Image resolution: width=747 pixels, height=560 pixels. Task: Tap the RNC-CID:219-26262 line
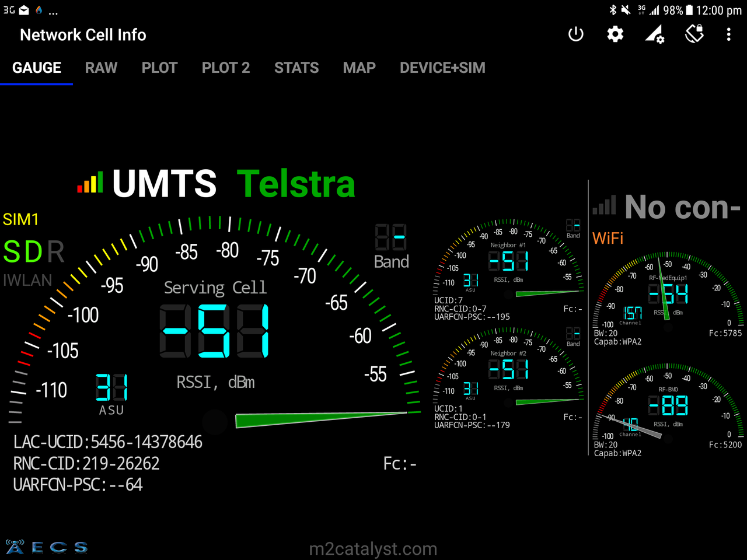click(86, 464)
